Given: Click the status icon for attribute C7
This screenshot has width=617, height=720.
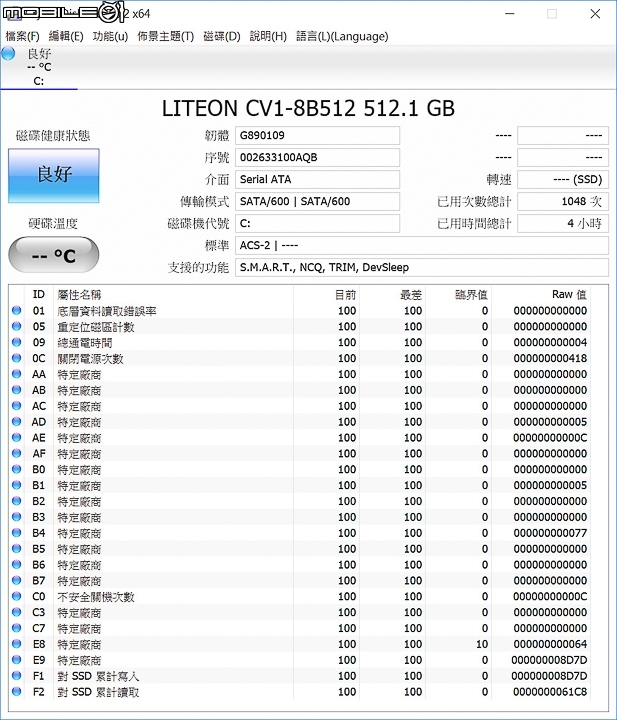Looking at the screenshot, I should [x=17, y=628].
